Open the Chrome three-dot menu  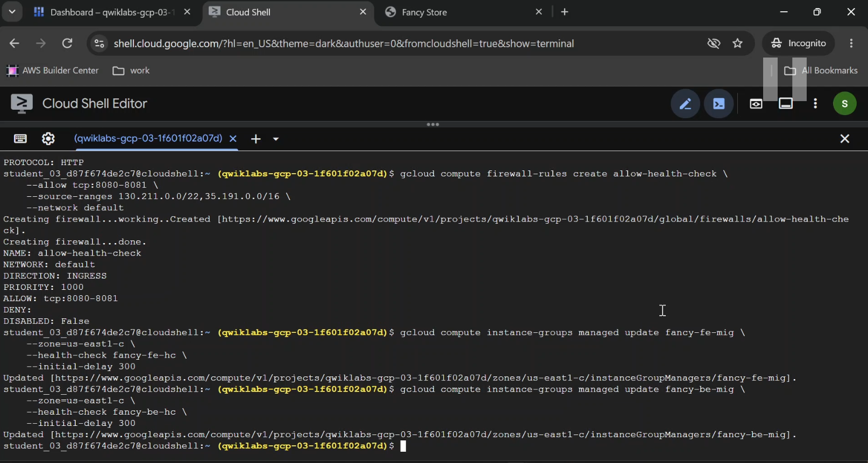coord(851,44)
